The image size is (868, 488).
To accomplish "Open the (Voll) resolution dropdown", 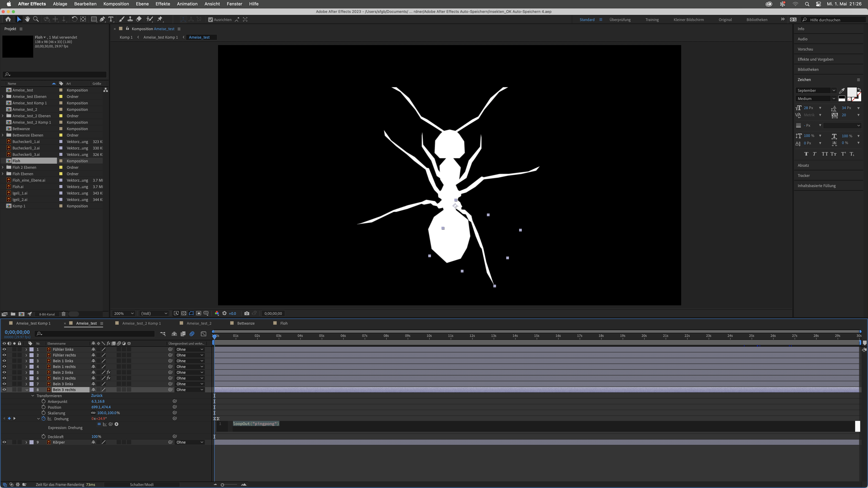I will click(154, 313).
